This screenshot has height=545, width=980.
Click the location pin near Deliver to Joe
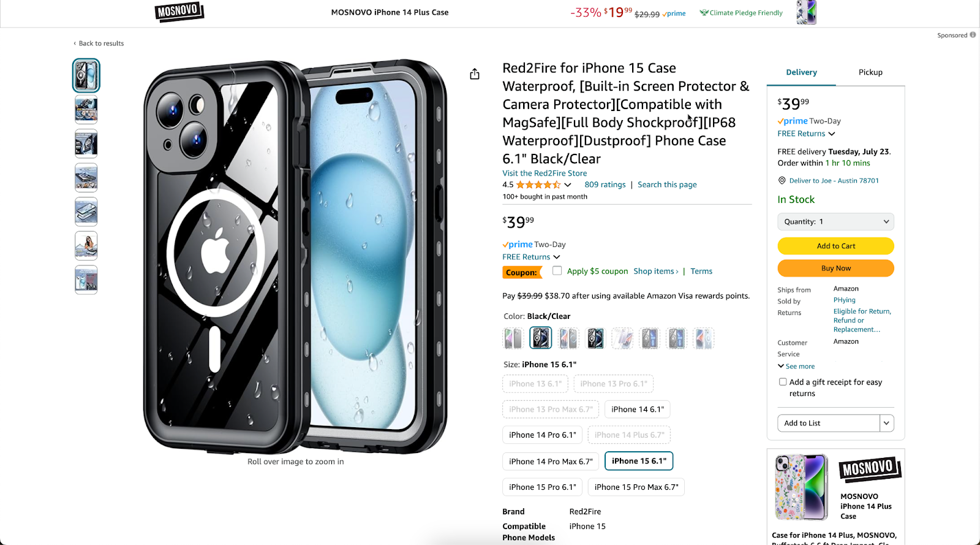[782, 180]
